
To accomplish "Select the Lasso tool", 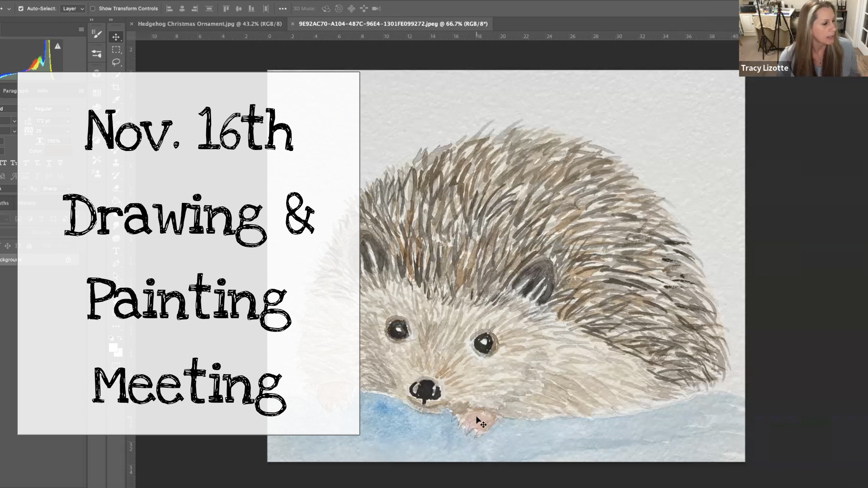I will point(116,62).
